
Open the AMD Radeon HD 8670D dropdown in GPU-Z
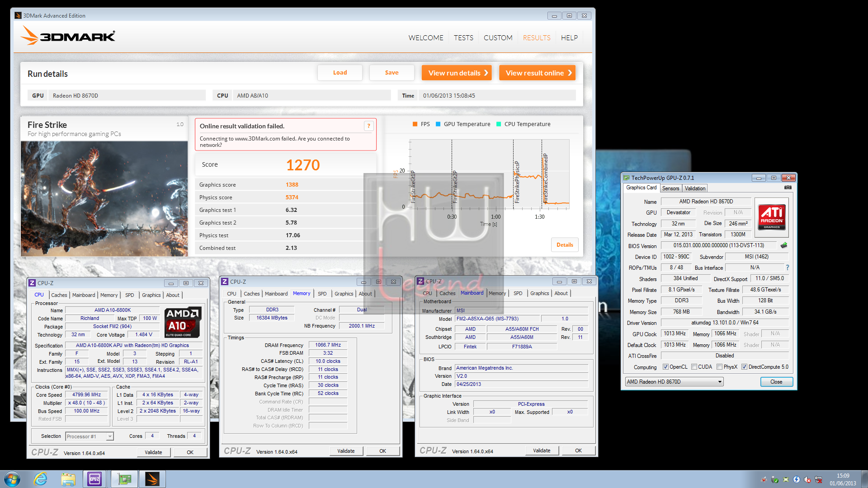[674, 382]
